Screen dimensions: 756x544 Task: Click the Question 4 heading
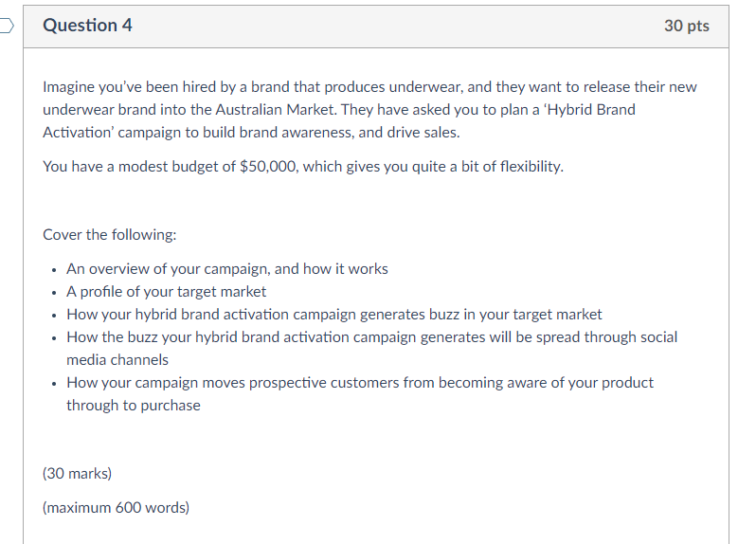87,26
